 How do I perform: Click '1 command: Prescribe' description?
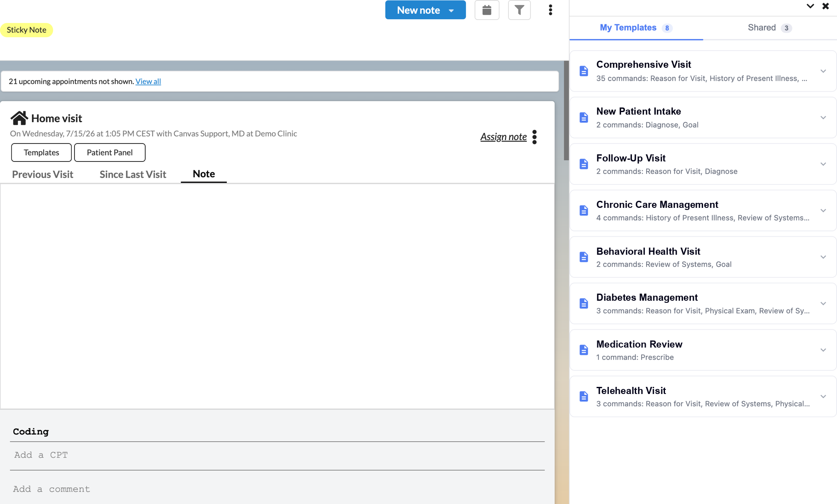click(x=635, y=357)
